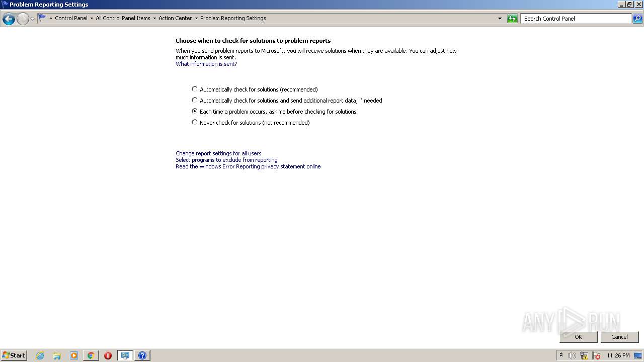This screenshot has height=362, width=644.
Task: Go to Action Center breadcrumb
Action: [x=175, y=18]
